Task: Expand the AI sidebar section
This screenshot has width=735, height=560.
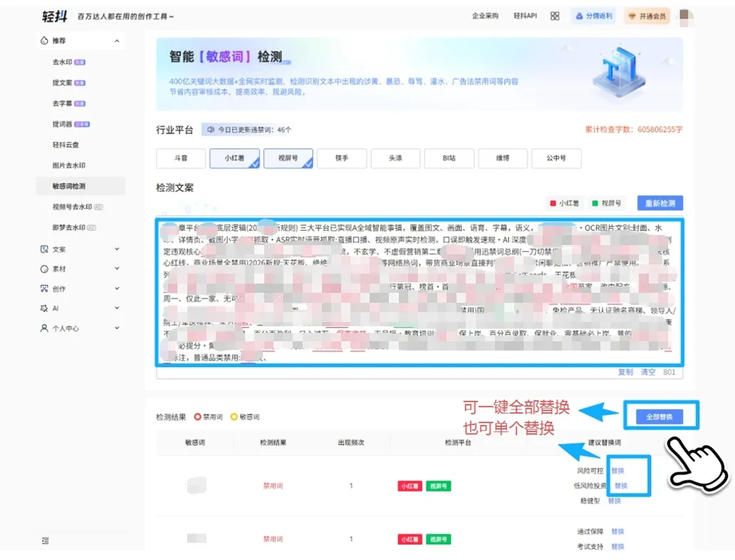Action: [117, 308]
